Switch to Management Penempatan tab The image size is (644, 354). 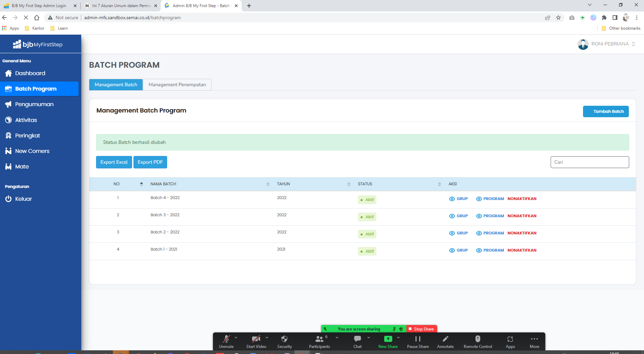[177, 85]
